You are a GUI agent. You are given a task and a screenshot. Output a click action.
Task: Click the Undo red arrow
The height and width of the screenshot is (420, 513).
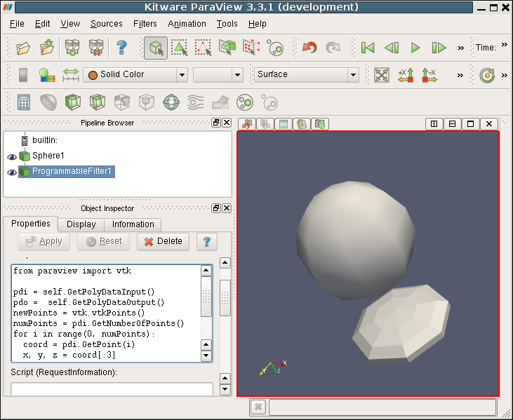tap(309, 48)
